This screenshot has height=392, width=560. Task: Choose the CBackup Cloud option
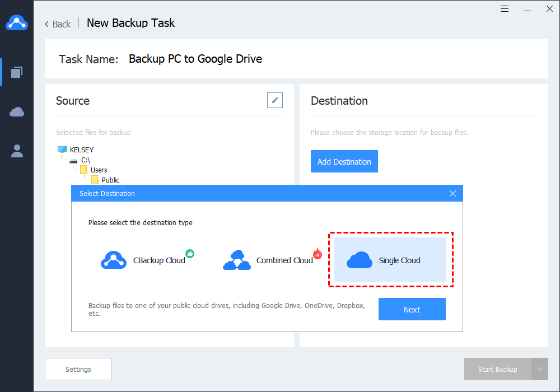coord(147,260)
